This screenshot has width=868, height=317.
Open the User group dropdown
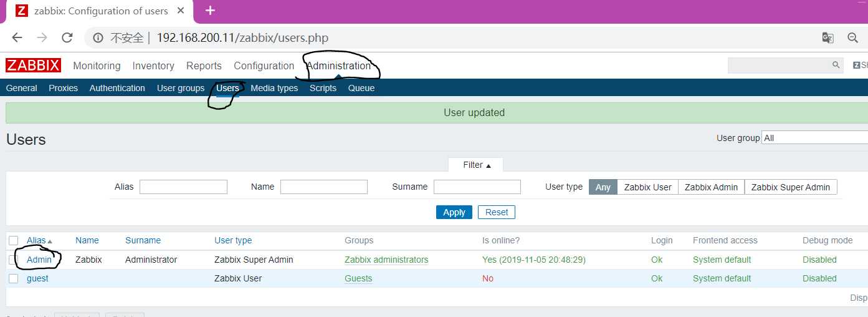(x=814, y=138)
